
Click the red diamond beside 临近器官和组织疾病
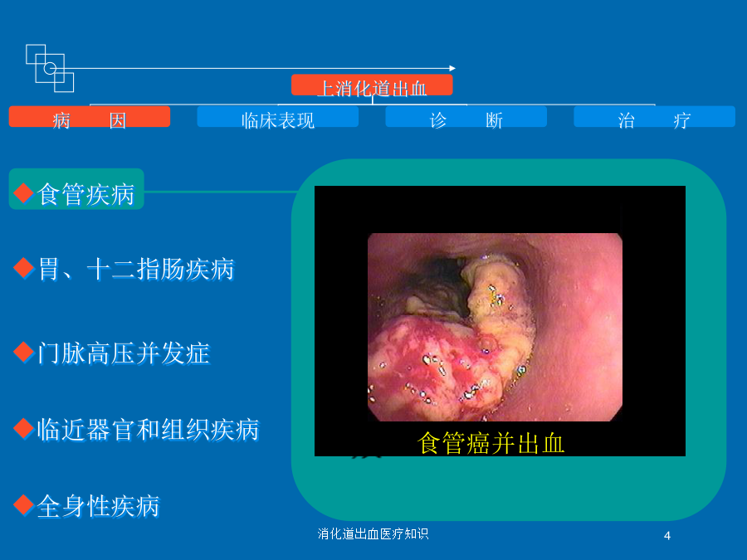pos(23,429)
